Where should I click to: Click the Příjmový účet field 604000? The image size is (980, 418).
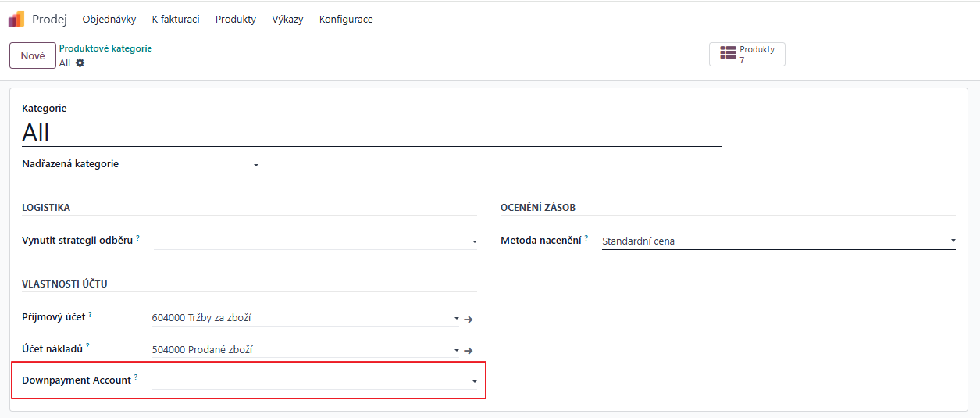click(301, 318)
